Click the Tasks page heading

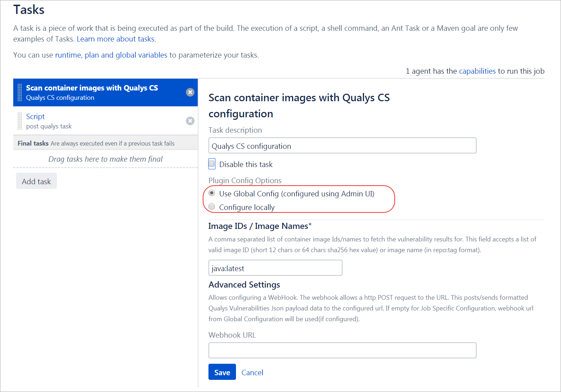(29, 10)
